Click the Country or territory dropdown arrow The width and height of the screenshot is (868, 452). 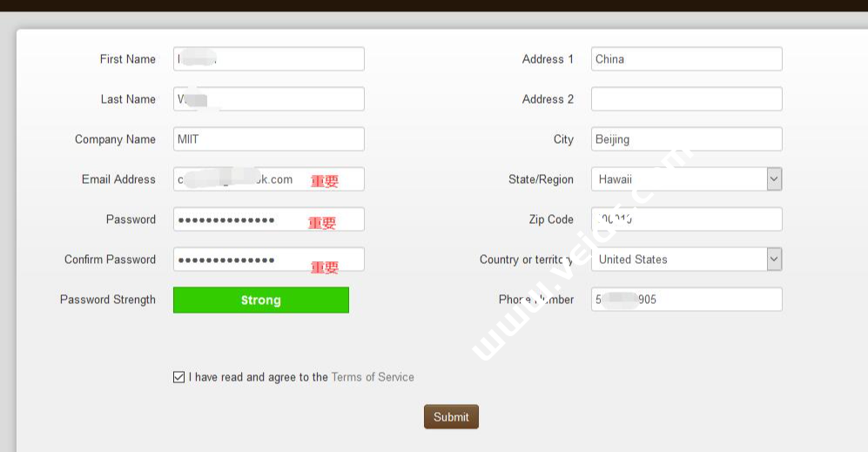click(x=774, y=260)
